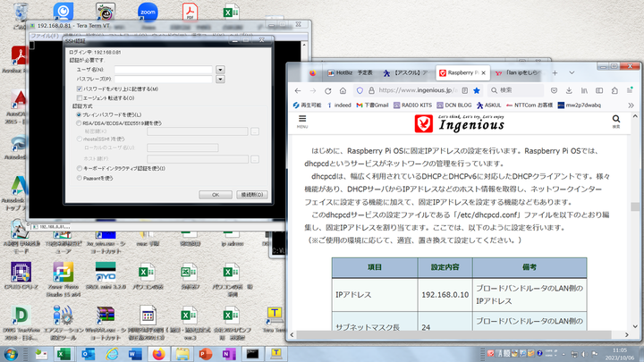
Task: Click the Tera Term scrollbar up arrow
Action: [x=304, y=45]
